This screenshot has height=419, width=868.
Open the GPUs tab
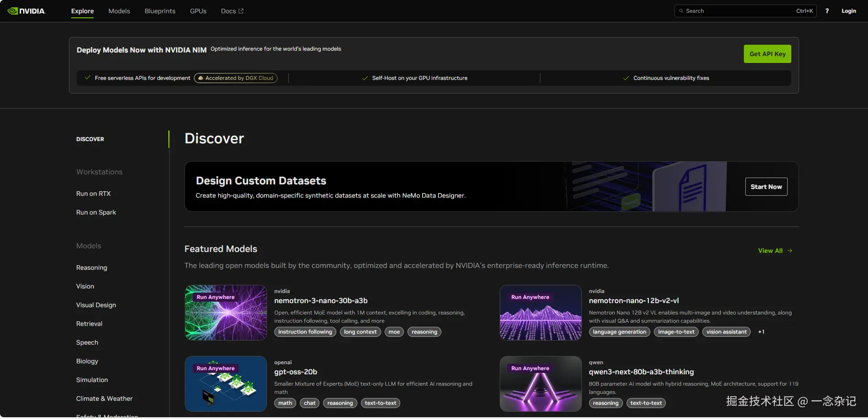tap(198, 11)
